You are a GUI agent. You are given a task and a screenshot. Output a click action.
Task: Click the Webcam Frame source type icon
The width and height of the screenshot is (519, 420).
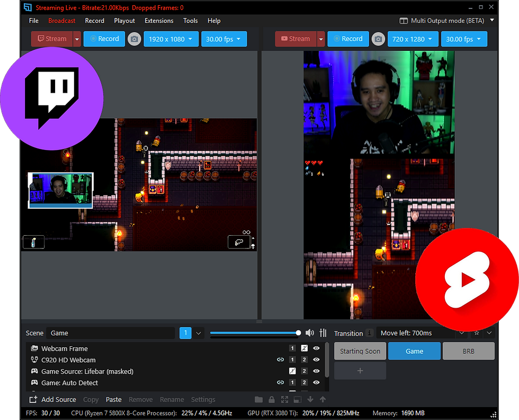tap(34, 348)
